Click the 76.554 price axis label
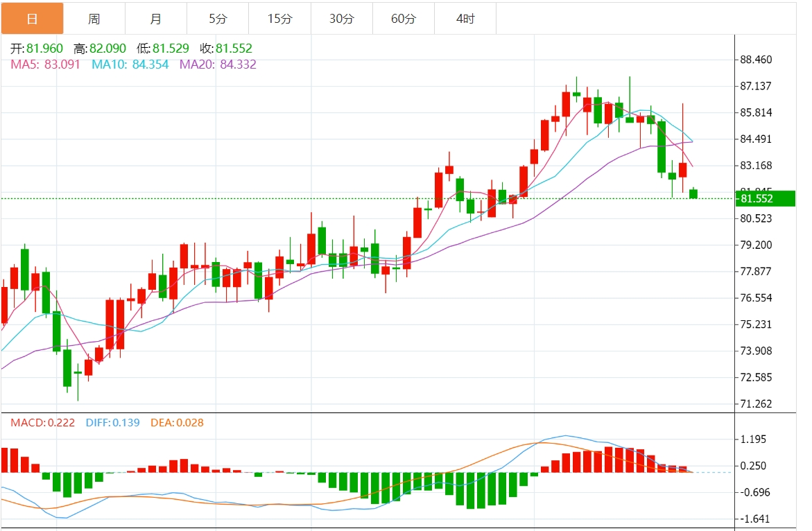The height and width of the screenshot is (531, 812). pyautogui.click(x=756, y=297)
